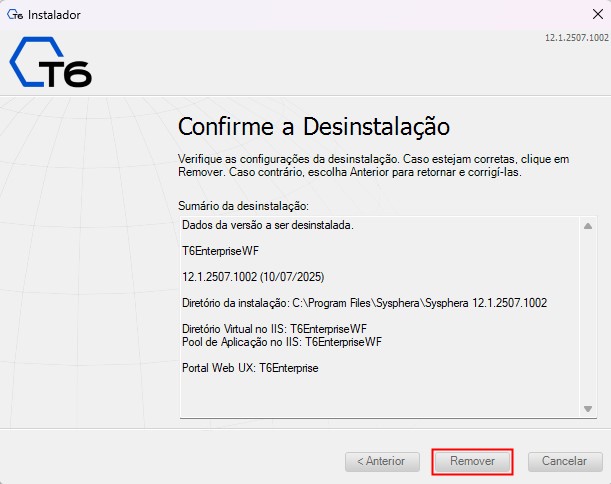This screenshot has height=484, width=611.
Task: Click the version number 12.1.2507.1002 at top right
Action: 576,38
